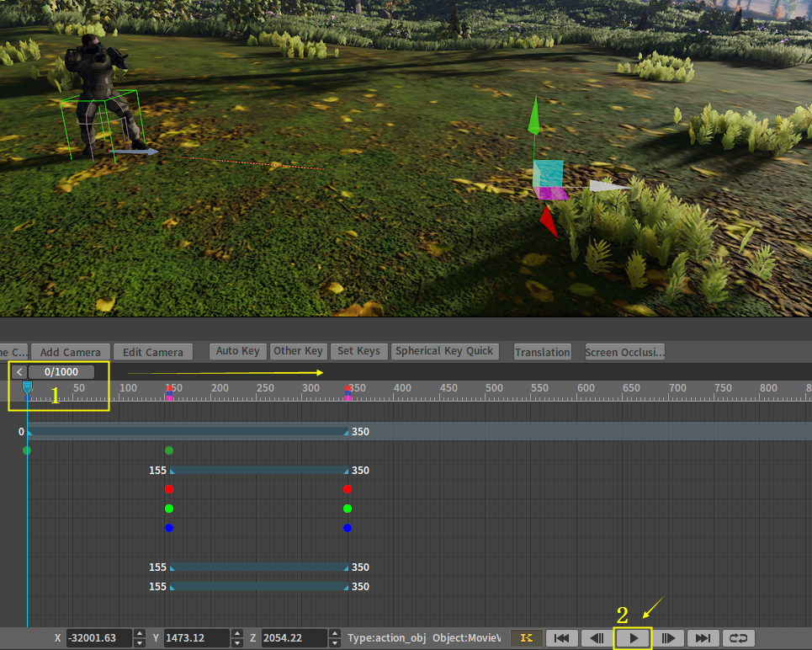Toggle loop playback
812x650 pixels.
point(738,638)
